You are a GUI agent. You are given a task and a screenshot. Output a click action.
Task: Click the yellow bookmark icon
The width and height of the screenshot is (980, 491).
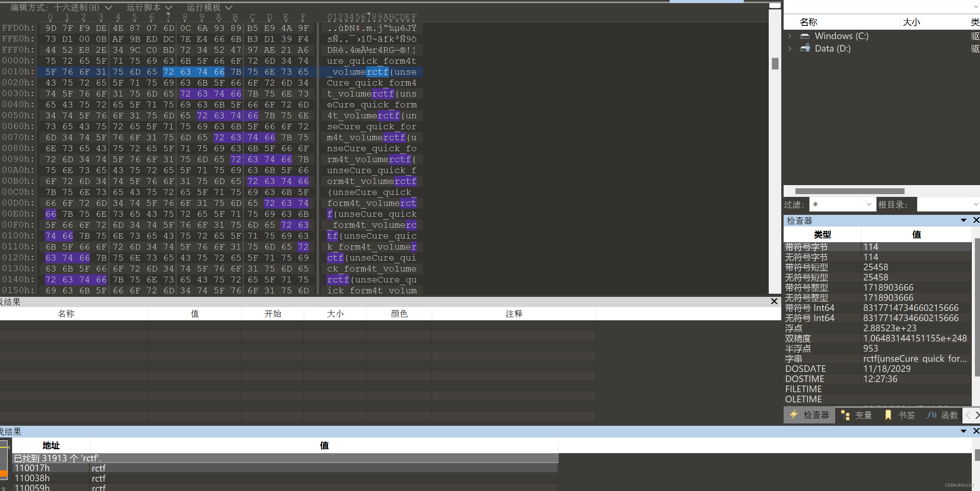point(888,415)
